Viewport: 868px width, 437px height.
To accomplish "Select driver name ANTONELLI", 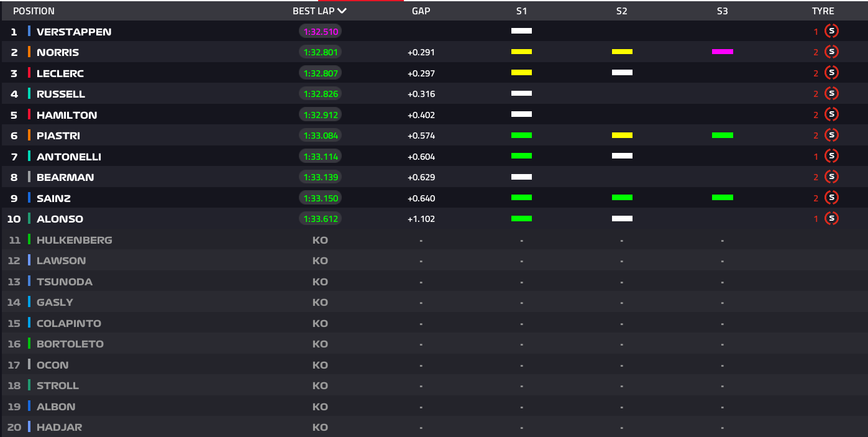I will tap(69, 157).
